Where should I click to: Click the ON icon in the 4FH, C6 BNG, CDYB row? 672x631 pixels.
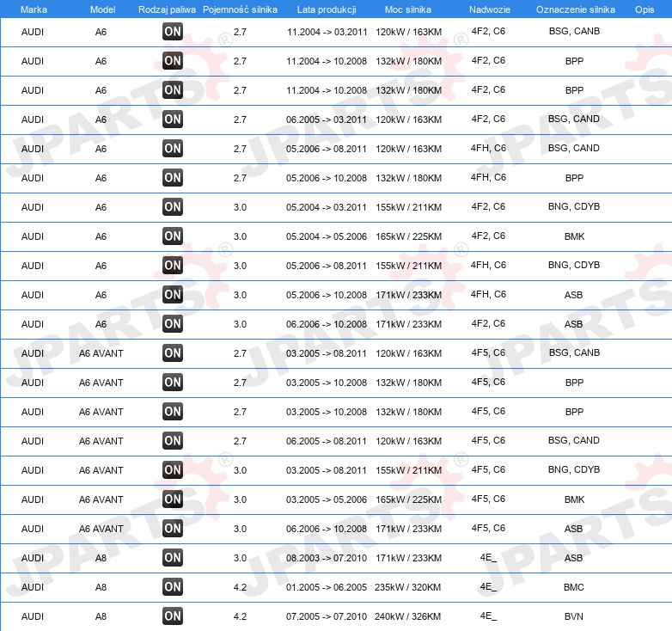click(173, 266)
